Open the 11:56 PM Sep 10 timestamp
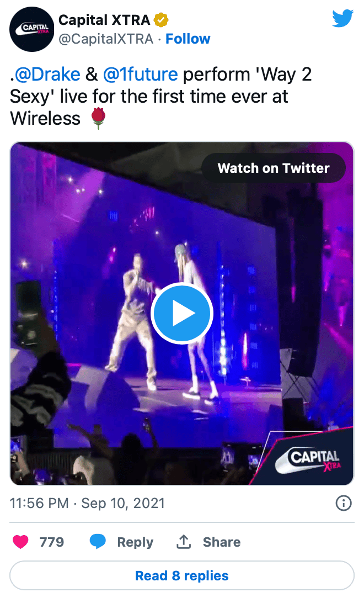 (87, 503)
